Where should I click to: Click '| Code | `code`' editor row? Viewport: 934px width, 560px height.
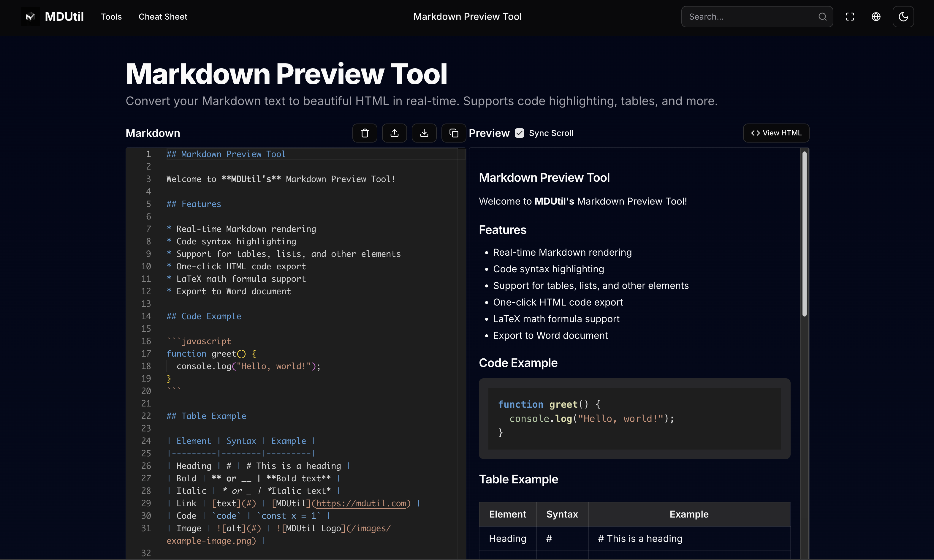click(248, 516)
